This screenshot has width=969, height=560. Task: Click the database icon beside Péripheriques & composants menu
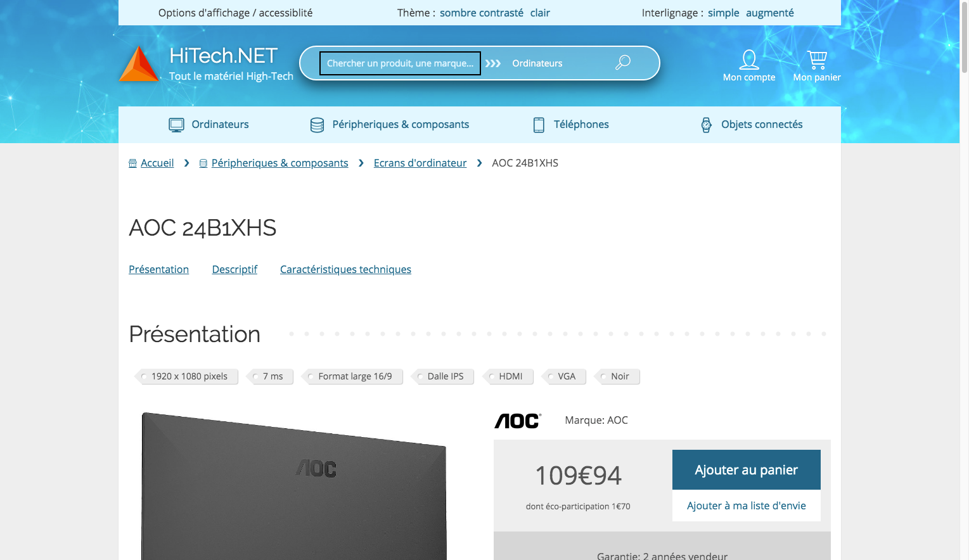(x=317, y=125)
